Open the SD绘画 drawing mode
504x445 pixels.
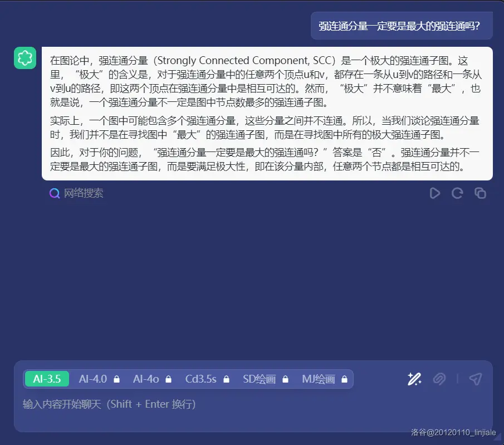265,379
